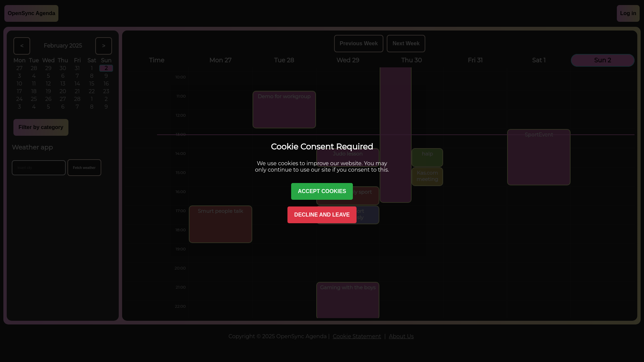This screenshot has height=362, width=644.
Task: Select February 14 in the mini calendar
Action: (x=77, y=83)
